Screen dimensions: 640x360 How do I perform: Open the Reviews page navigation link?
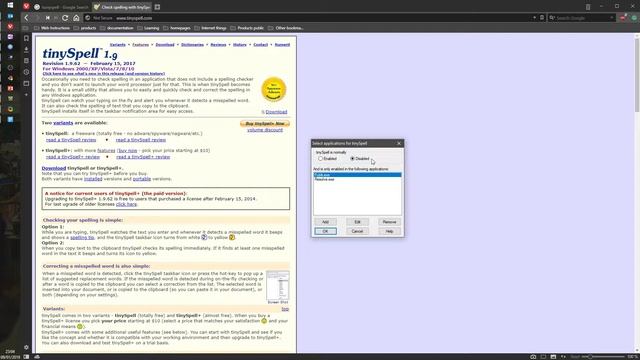tap(218, 44)
